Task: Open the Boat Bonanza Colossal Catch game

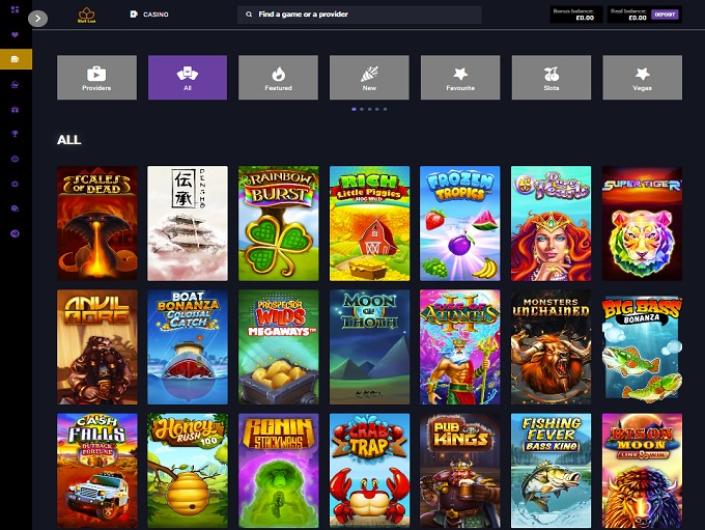Action: [187, 347]
